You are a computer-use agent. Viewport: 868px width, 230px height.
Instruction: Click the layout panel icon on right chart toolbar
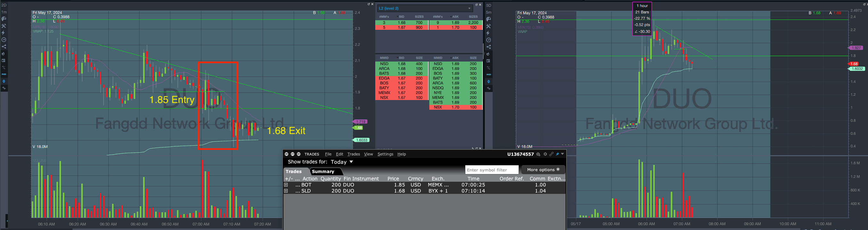[x=488, y=61]
